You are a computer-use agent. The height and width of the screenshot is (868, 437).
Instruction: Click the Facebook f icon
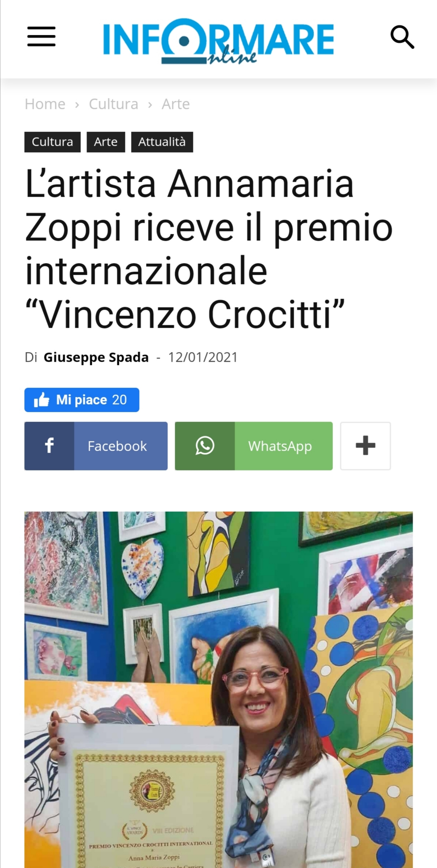(49, 446)
